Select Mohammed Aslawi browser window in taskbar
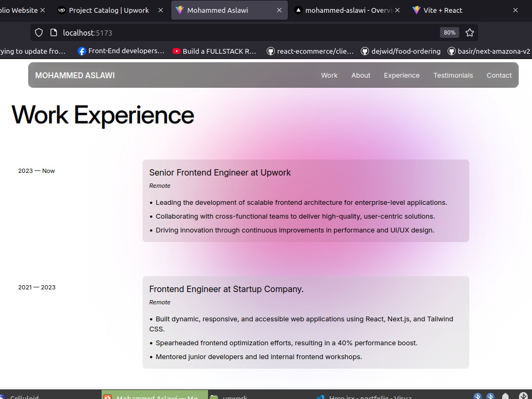The height and width of the screenshot is (399, 532). click(154, 395)
